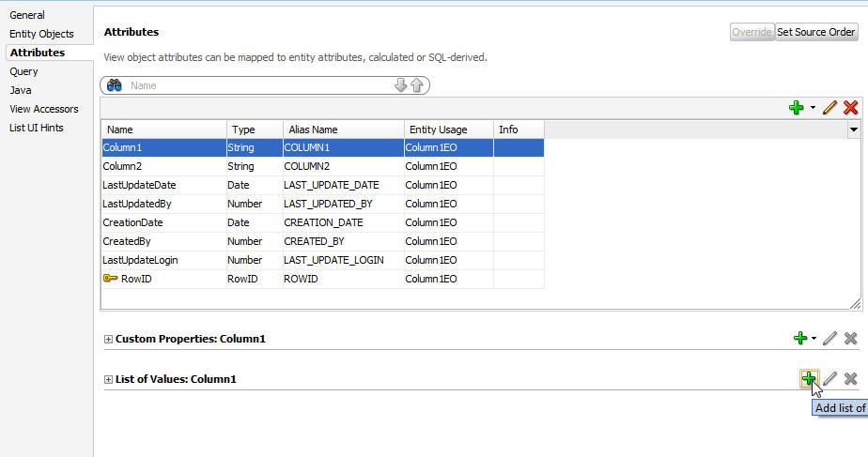Find next match with down arrow

[400, 85]
